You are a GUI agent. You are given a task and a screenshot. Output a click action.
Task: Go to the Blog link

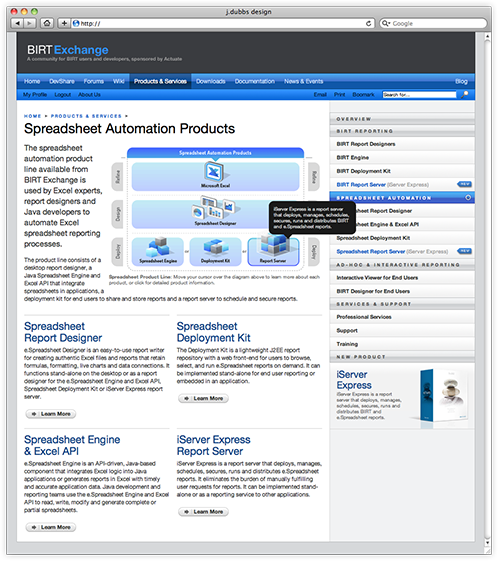coord(461,81)
